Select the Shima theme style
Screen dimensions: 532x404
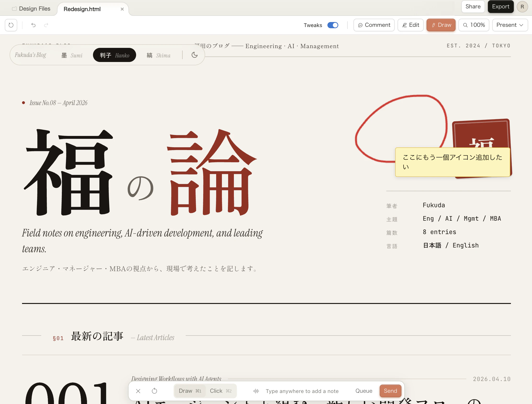click(x=158, y=55)
